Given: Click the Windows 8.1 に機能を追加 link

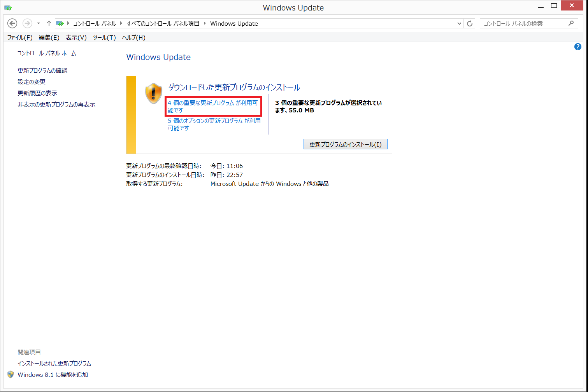Looking at the screenshot, I should pyautogui.click(x=53, y=374).
